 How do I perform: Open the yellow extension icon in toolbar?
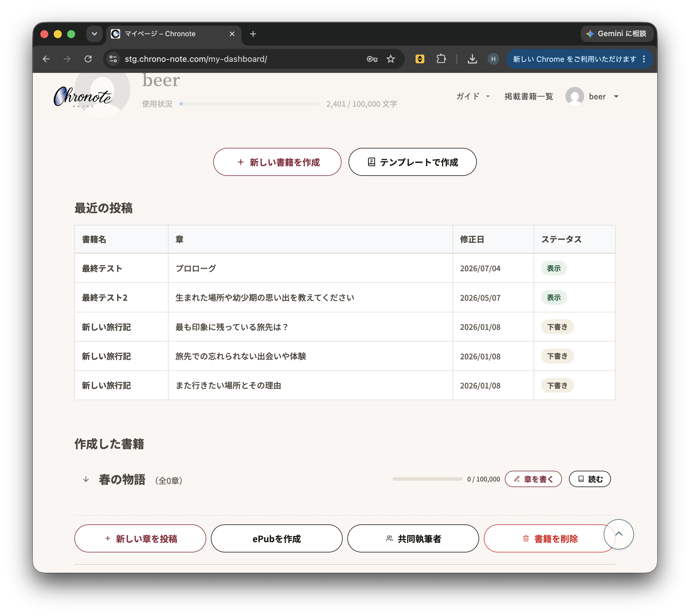(420, 59)
